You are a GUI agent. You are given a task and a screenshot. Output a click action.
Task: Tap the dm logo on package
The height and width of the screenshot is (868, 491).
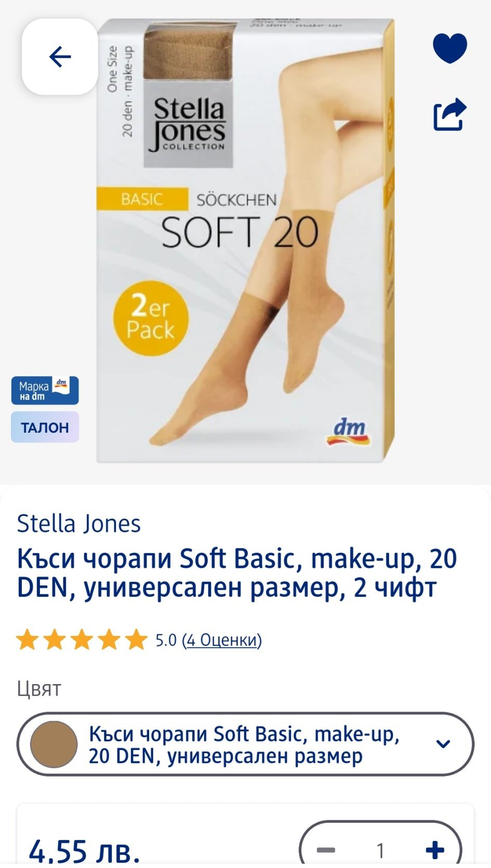tap(349, 432)
